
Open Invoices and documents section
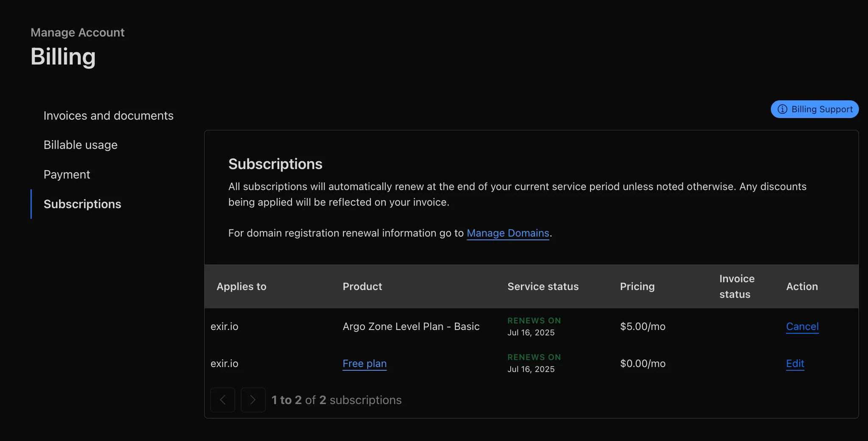[x=108, y=116]
